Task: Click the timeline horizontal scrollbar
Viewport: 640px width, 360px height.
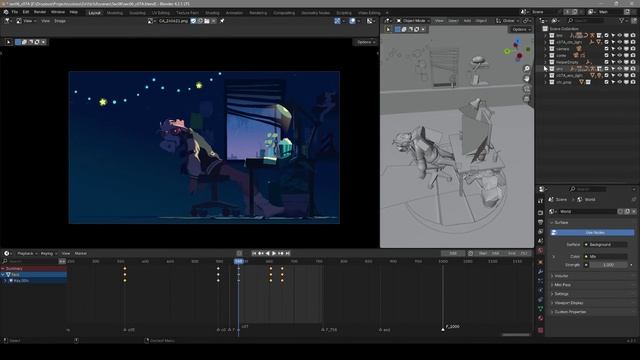Action: pyautogui.click(x=516, y=335)
